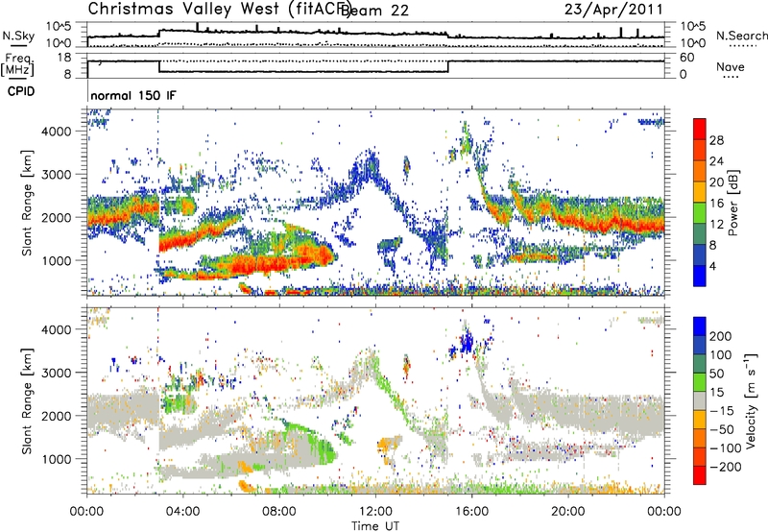Click the red top band of the Power color bar
Screen dimensions: 768x532
[700, 129]
